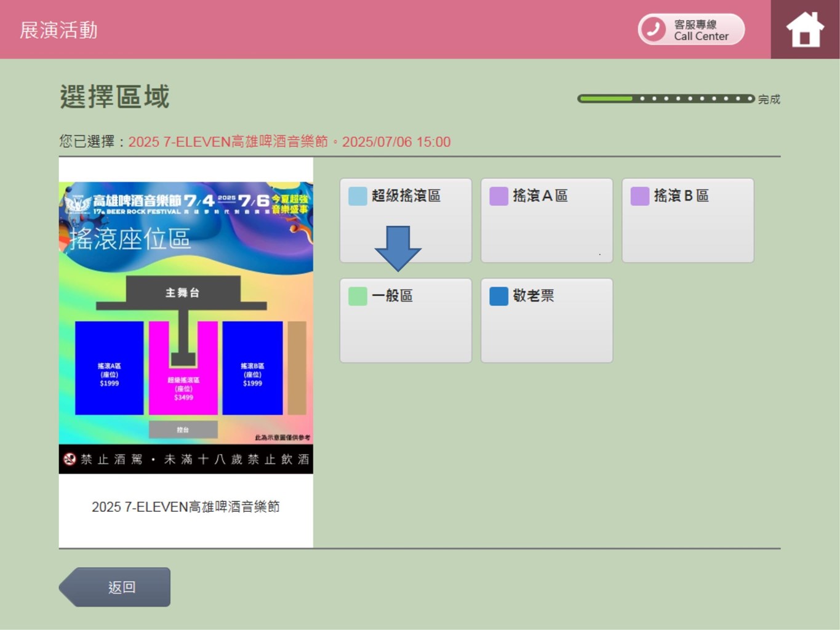This screenshot has width=840, height=630.
Task: Tap the phone icon in Call Center
Action: coord(654,30)
